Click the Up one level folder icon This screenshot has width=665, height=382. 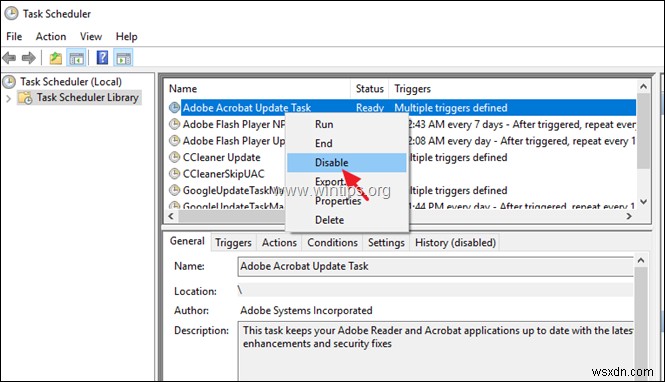coord(56,58)
